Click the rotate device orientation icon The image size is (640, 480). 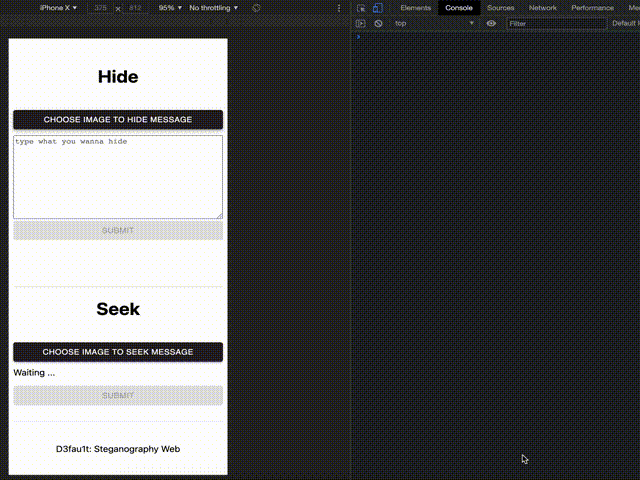click(x=257, y=8)
